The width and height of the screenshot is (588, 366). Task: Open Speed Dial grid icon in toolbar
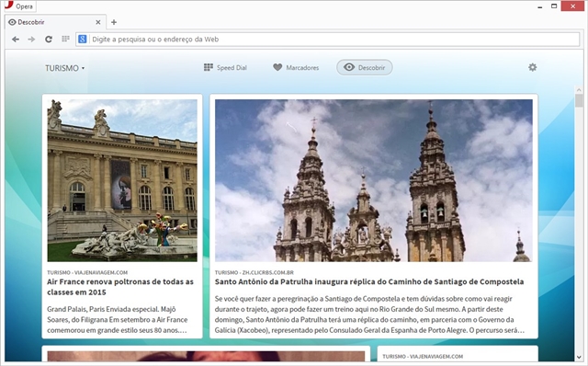point(65,39)
